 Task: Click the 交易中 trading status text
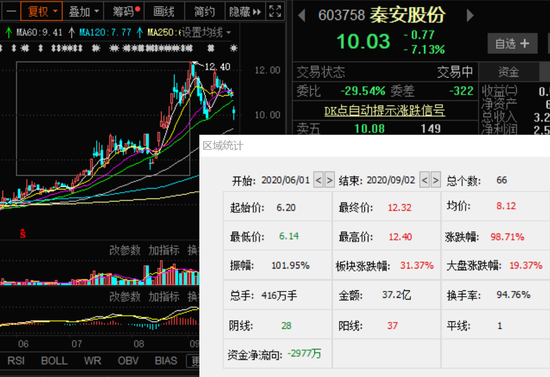click(455, 72)
